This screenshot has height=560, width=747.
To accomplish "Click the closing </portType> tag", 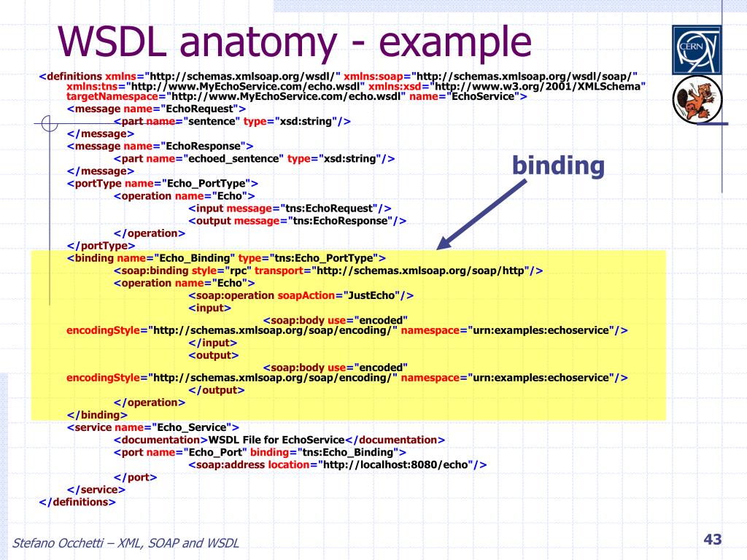I will 101,246.
